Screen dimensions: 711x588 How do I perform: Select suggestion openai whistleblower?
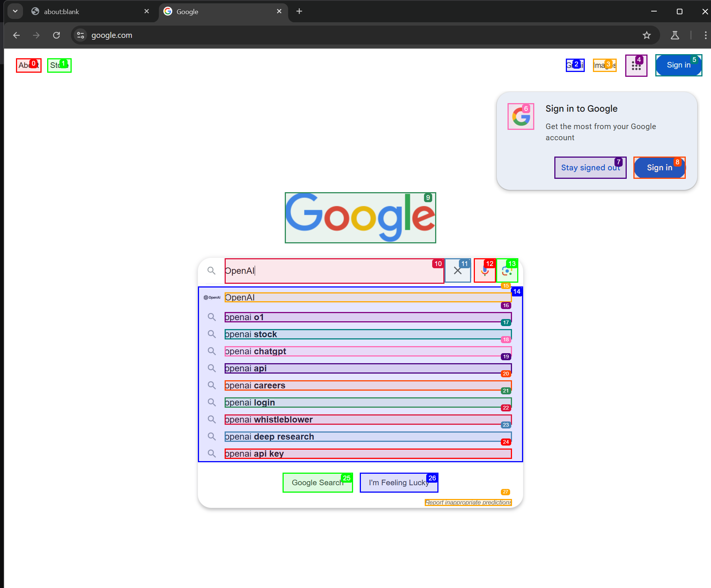pyautogui.click(x=368, y=420)
